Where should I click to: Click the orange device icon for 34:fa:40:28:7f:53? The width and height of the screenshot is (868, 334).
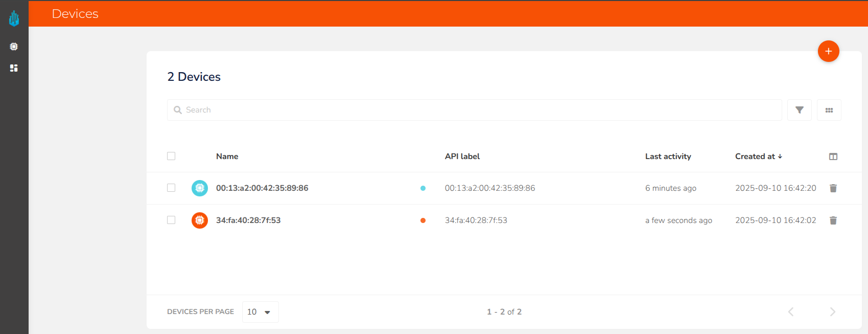point(200,220)
